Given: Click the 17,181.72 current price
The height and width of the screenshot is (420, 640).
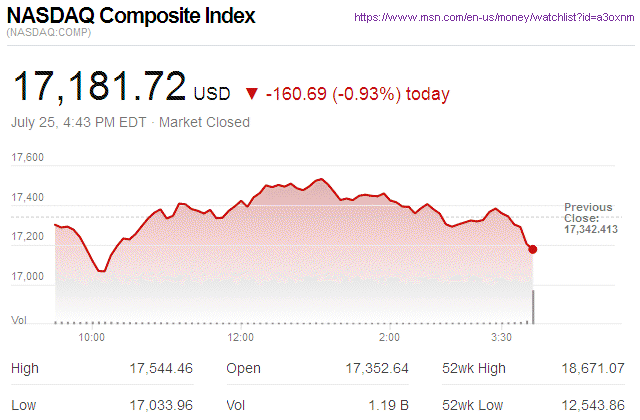Looking at the screenshot, I should 98,88.
